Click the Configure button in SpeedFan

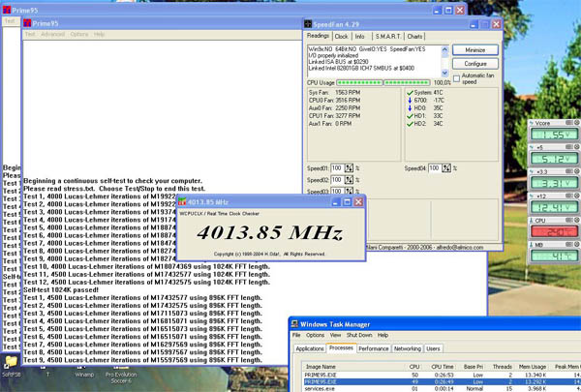click(x=475, y=64)
